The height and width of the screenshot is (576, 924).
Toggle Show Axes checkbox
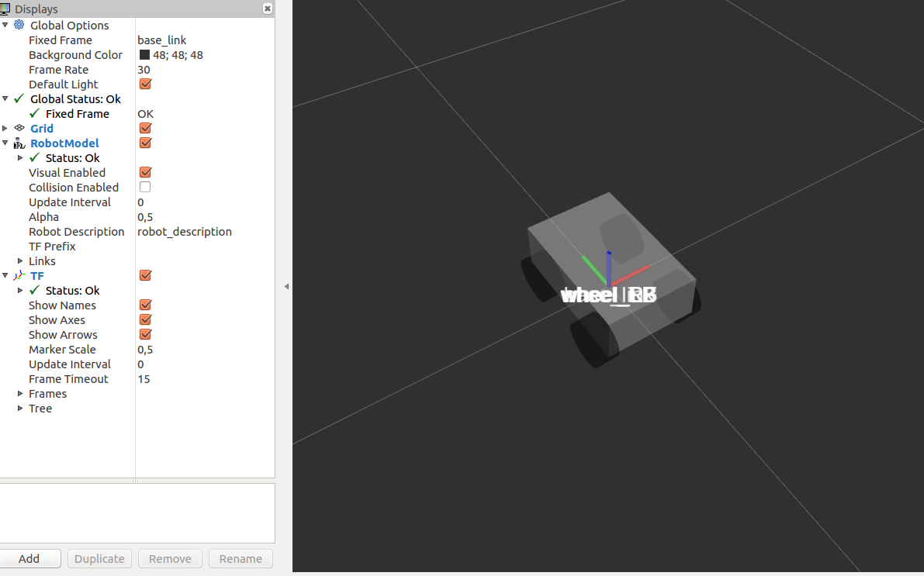point(145,319)
